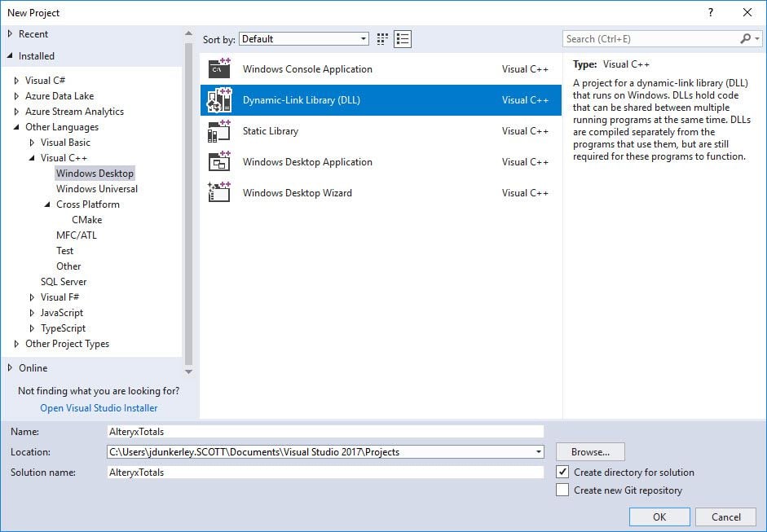Expand the JavaScript node
Image resolution: width=767 pixels, height=532 pixels.
(32, 313)
